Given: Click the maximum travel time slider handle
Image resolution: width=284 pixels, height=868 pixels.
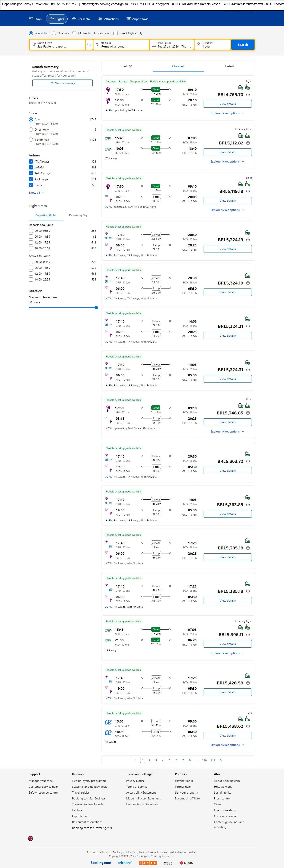Looking at the screenshot, I should pyautogui.click(x=96, y=308).
